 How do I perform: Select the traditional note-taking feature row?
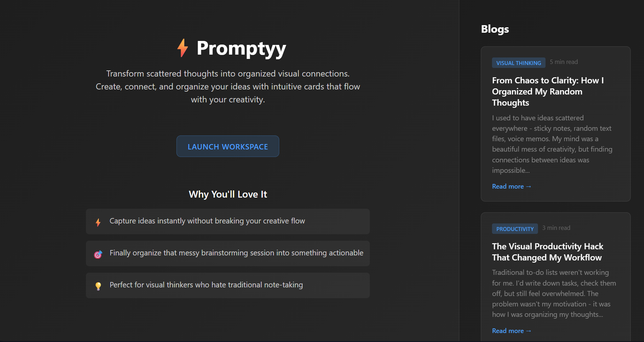pos(227,285)
